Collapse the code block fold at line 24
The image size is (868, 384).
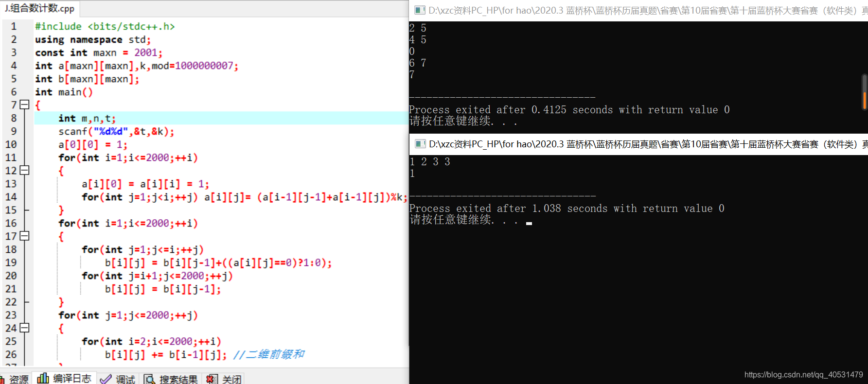pyautogui.click(x=25, y=328)
